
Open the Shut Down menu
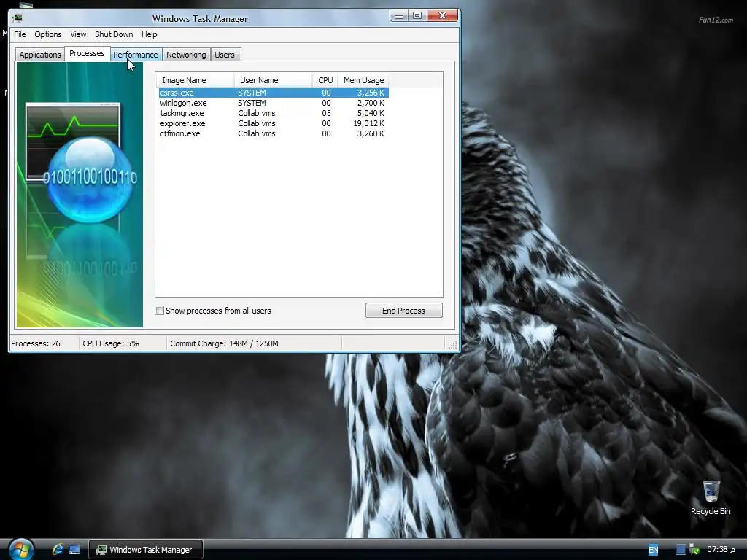[x=114, y=34]
